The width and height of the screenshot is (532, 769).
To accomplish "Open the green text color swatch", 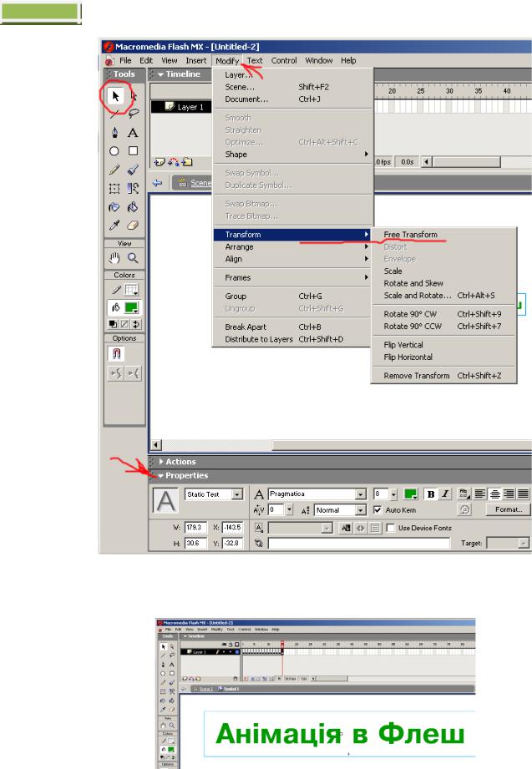I will tap(410, 493).
